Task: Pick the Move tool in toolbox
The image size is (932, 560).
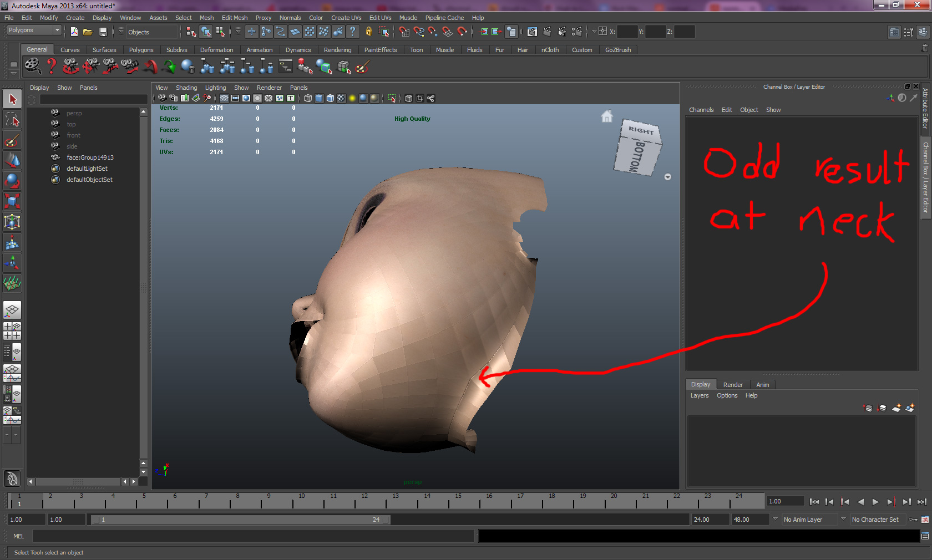Action: point(12,160)
